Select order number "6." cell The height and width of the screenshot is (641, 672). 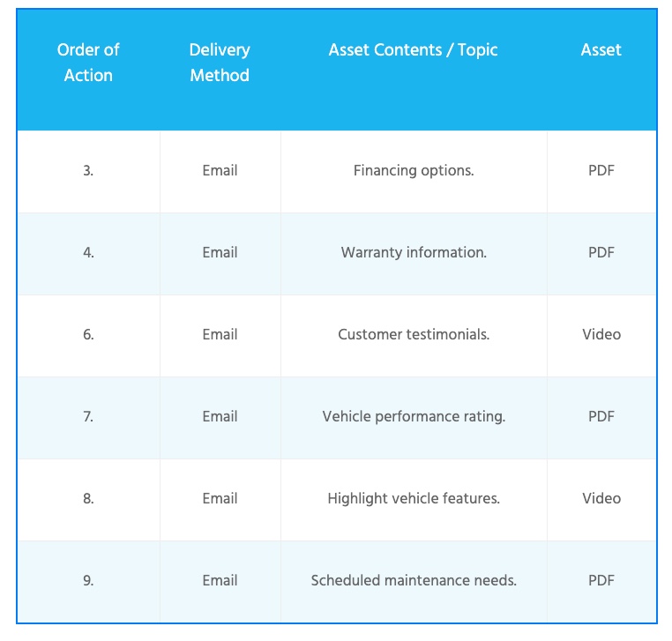pyautogui.click(x=88, y=334)
